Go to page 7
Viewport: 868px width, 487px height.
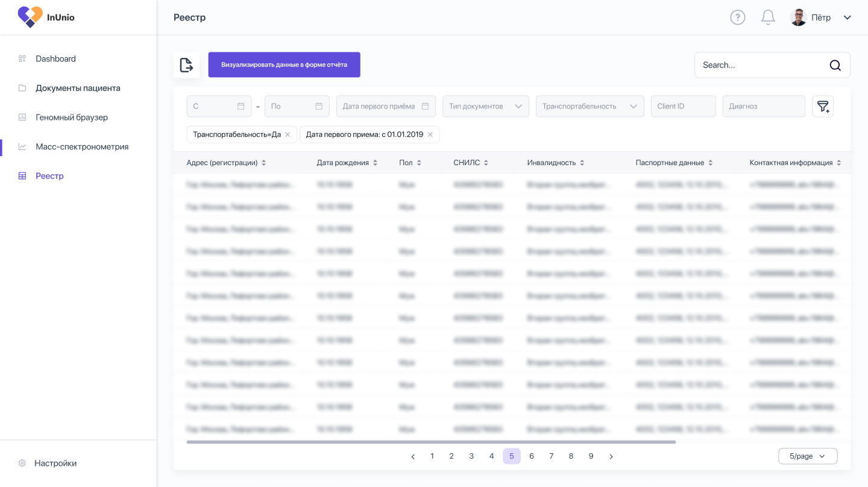tap(551, 456)
